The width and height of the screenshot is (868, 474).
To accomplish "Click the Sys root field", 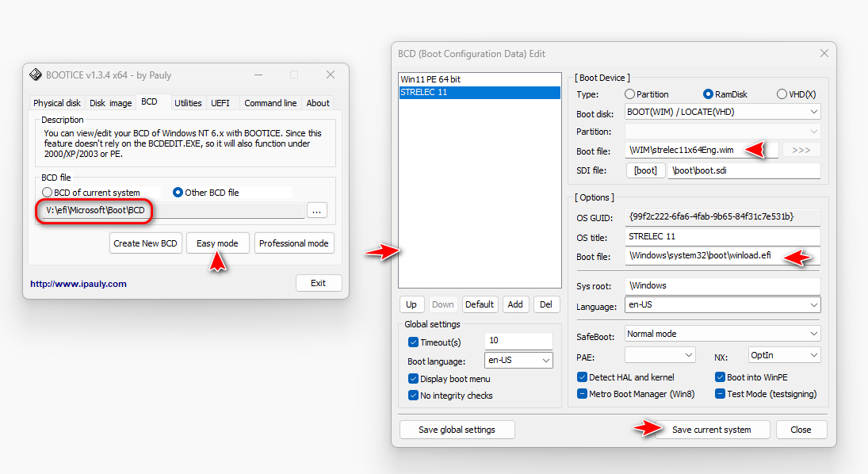I will click(722, 285).
